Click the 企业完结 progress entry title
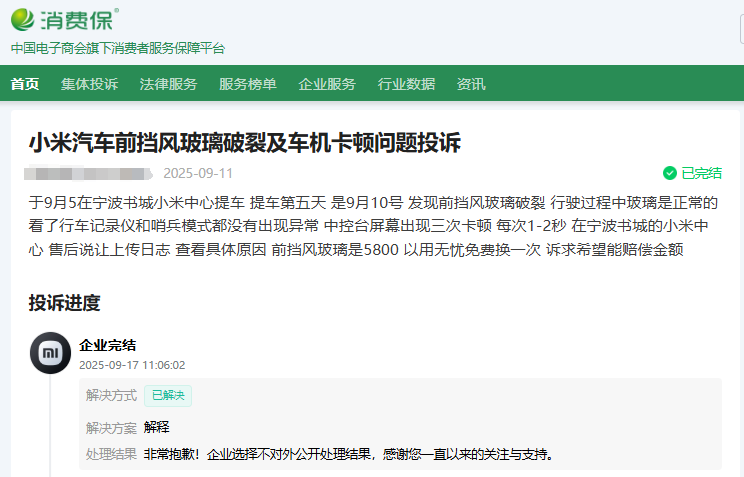The image size is (744, 477). pos(107,345)
